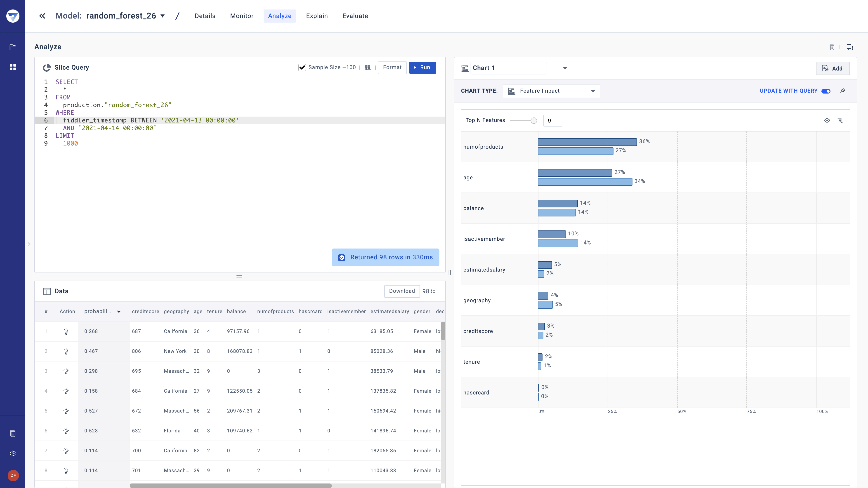Open the dashboard grid sidebar icon
This screenshot has width=868, height=488.
[x=13, y=67]
